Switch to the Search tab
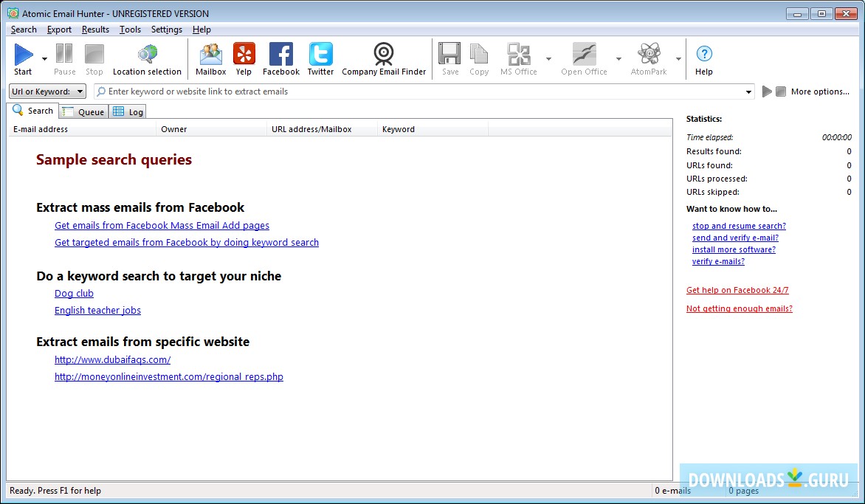 33,110
